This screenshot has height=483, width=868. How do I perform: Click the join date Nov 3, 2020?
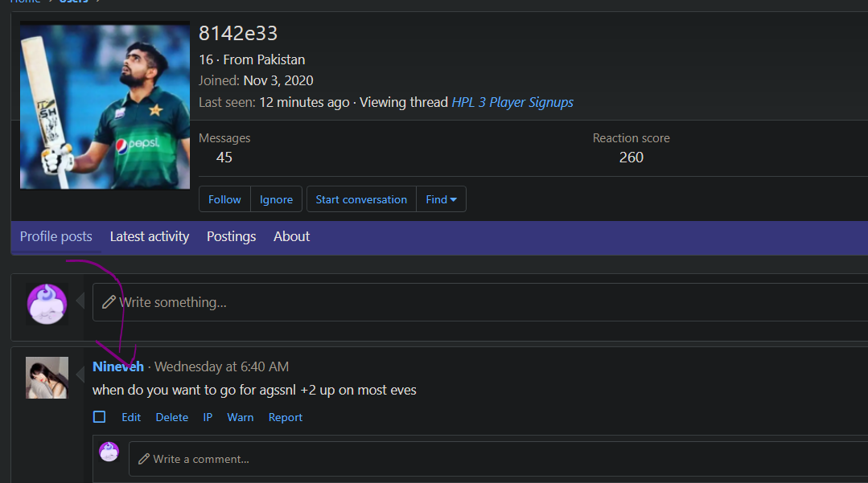pos(278,81)
